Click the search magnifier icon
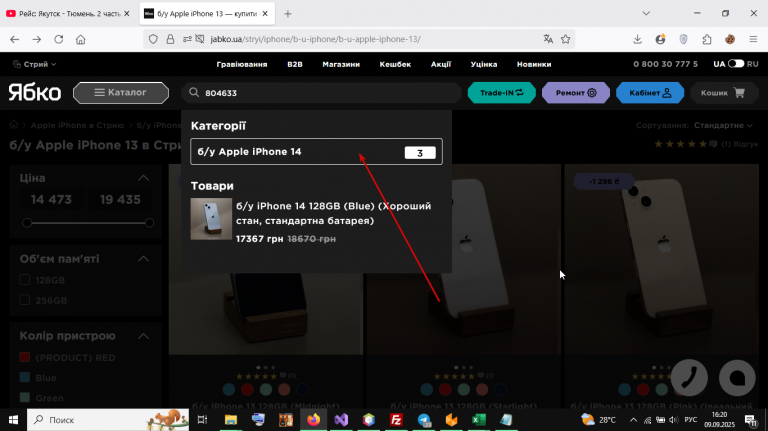This screenshot has height=431, width=768. 194,93
